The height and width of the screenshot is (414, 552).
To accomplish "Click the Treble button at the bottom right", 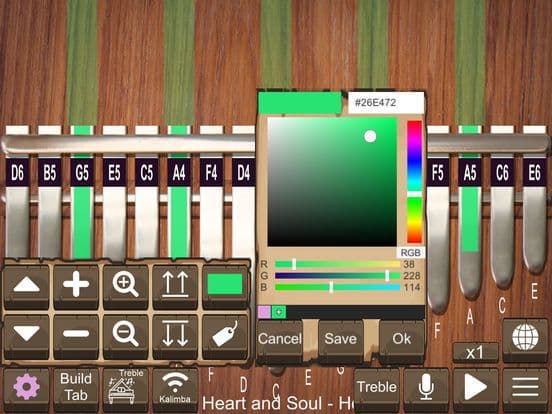I will (376, 389).
